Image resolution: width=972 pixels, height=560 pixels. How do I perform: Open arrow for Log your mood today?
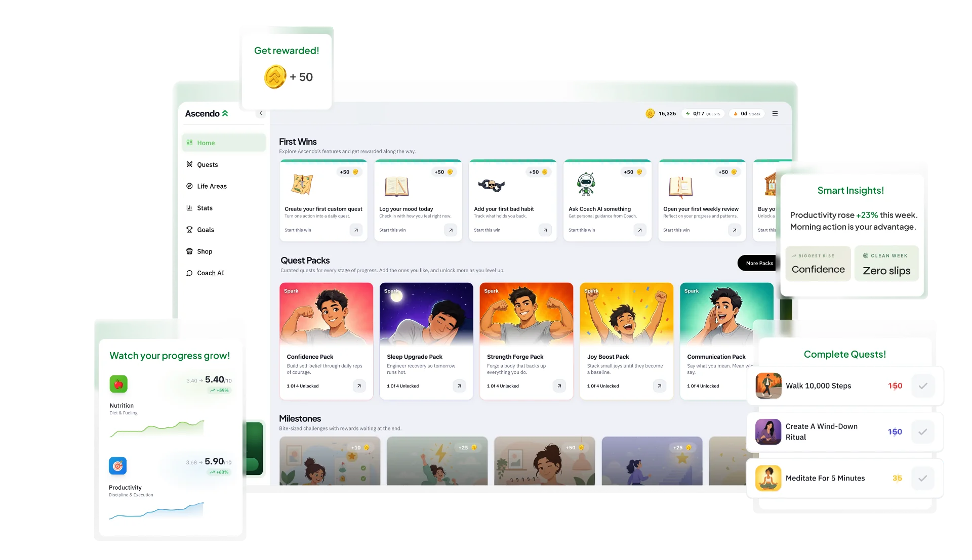[x=451, y=230]
